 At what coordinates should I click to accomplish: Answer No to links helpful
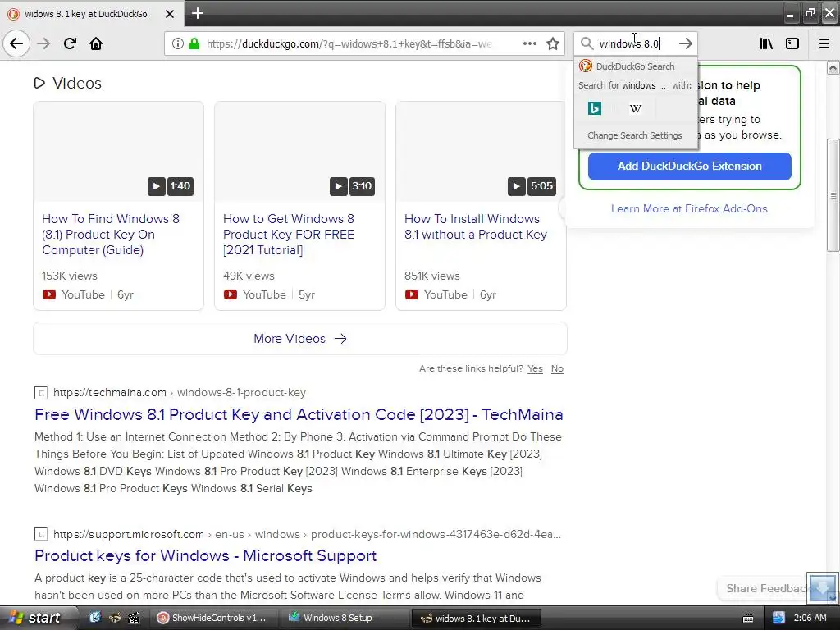(x=557, y=368)
